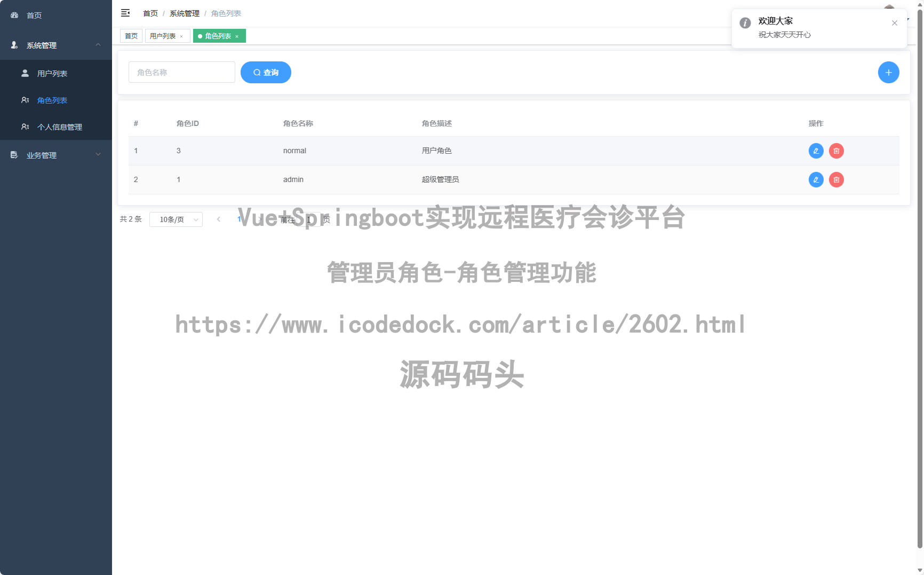The image size is (924, 575).
Task: Open the add role plus icon
Action: [888, 72]
